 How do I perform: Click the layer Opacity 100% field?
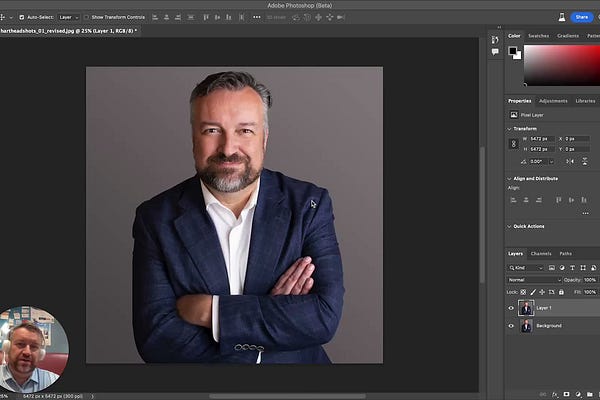click(x=590, y=280)
